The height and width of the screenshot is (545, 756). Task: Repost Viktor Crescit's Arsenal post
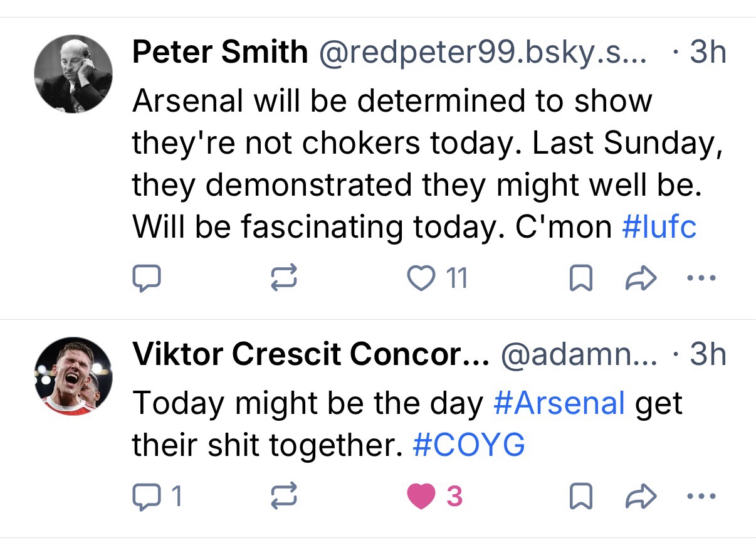pyautogui.click(x=283, y=497)
